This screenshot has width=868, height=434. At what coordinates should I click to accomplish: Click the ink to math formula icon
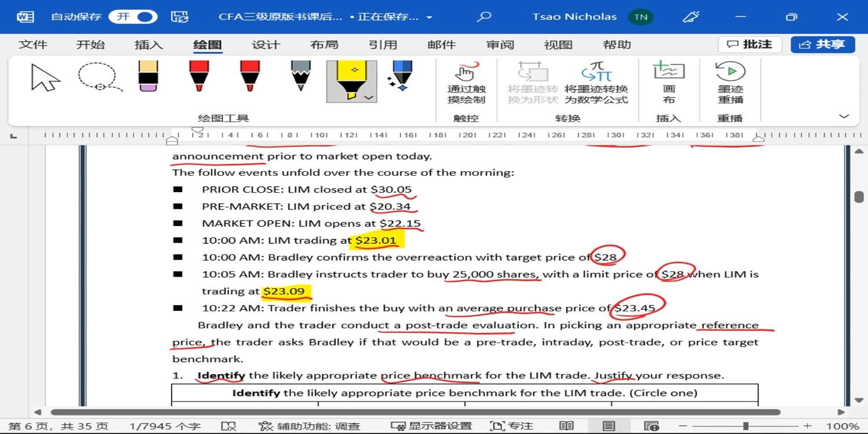pos(596,83)
